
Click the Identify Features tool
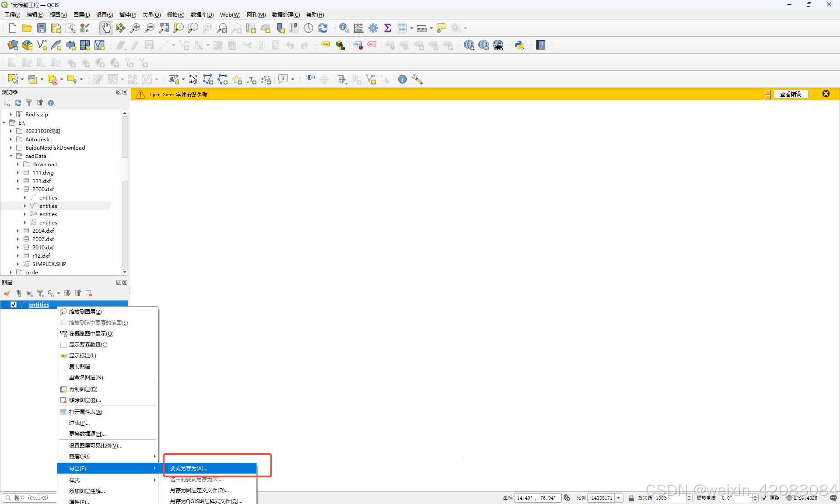(344, 28)
